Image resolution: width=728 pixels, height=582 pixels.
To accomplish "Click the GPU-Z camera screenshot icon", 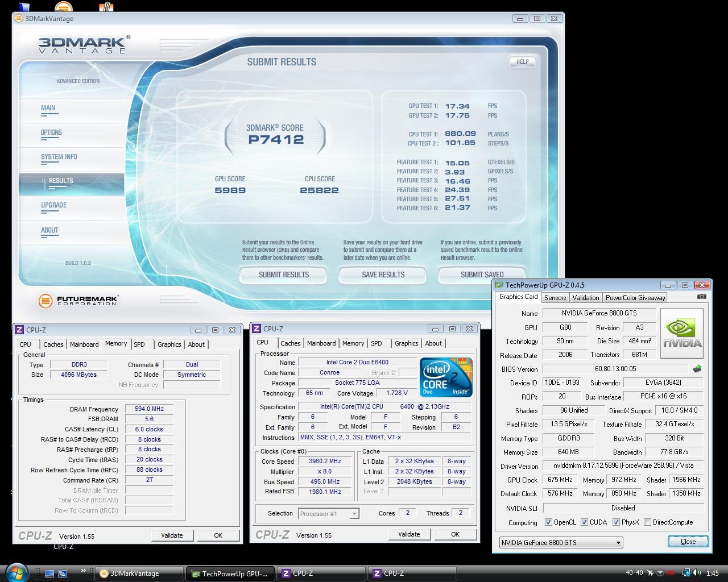I will 702,297.
